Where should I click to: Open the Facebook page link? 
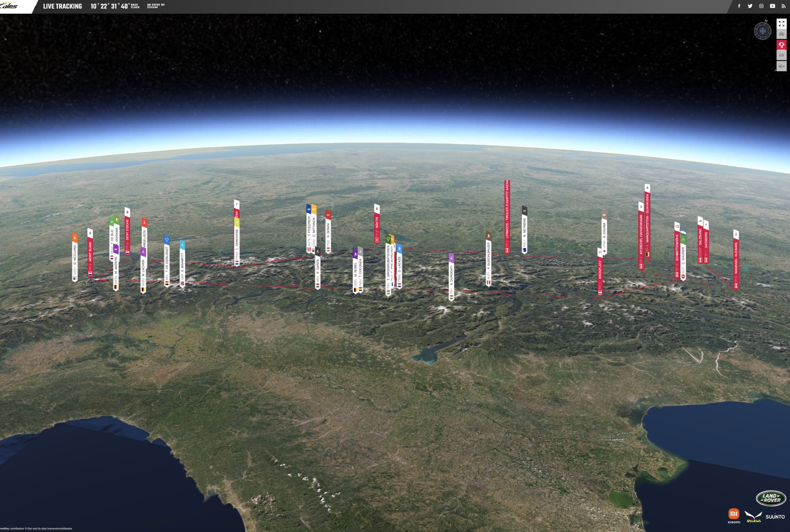(x=739, y=6)
